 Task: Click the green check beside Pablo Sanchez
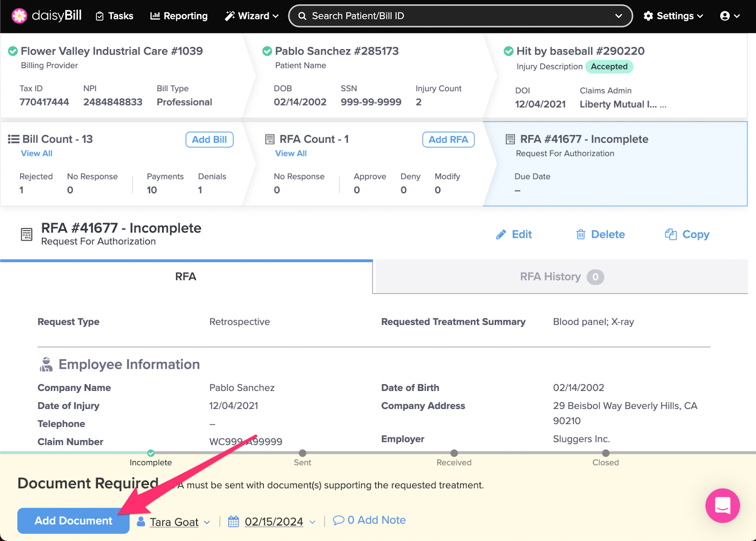pos(267,51)
